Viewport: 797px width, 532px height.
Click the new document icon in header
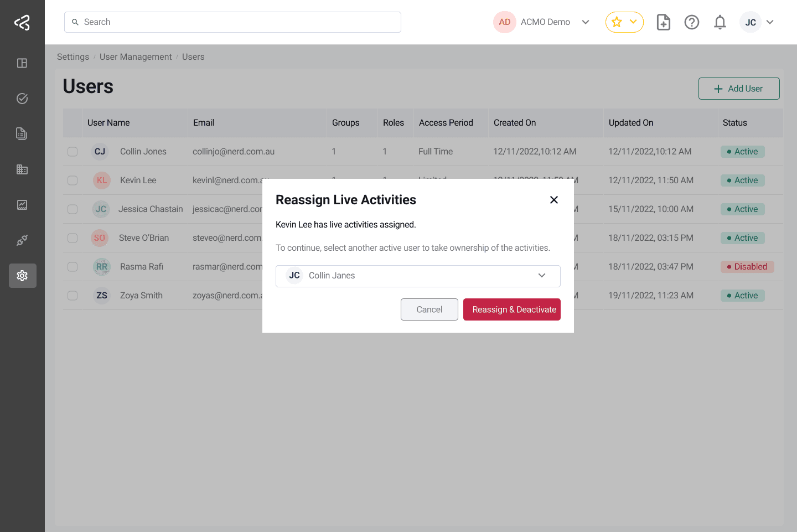(663, 22)
